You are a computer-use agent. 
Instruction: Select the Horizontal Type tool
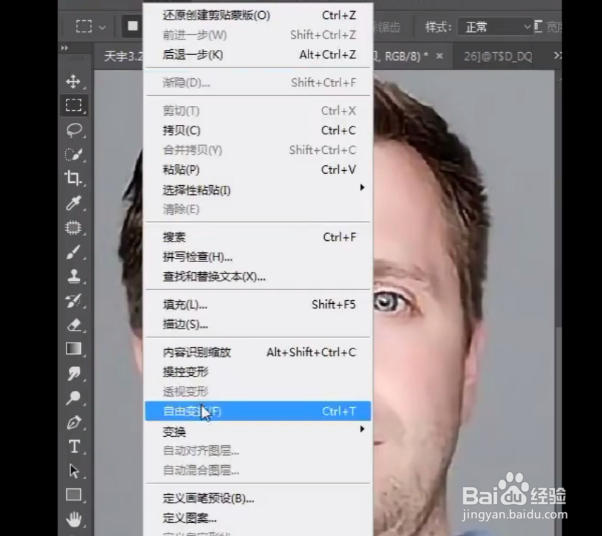pyautogui.click(x=73, y=447)
